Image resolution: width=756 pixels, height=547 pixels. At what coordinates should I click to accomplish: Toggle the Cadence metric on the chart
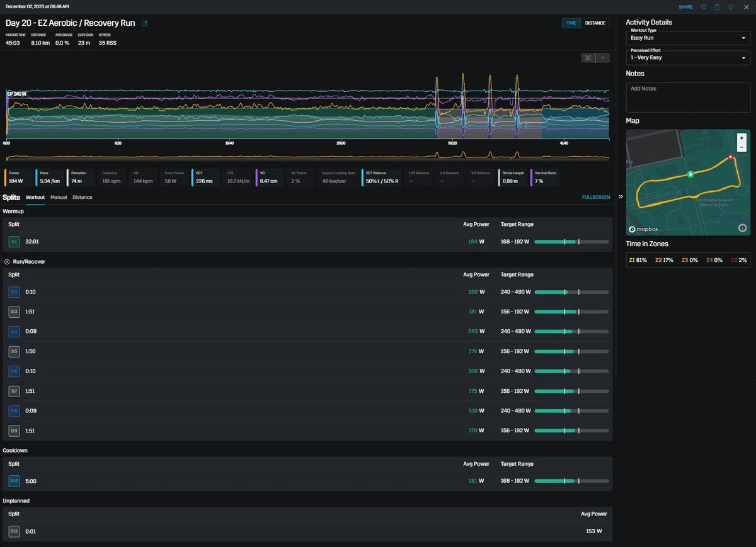(x=112, y=177)
